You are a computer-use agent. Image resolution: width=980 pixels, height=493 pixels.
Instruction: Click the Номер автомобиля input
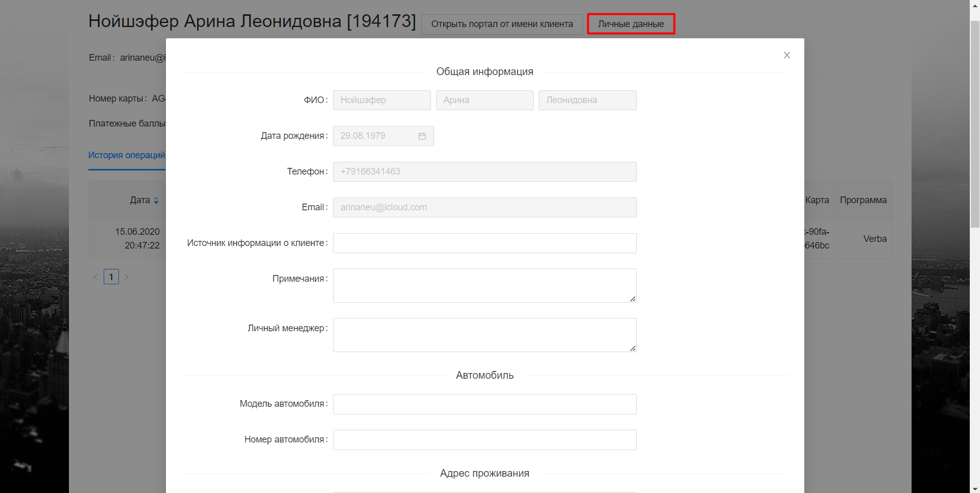[484, 440]
